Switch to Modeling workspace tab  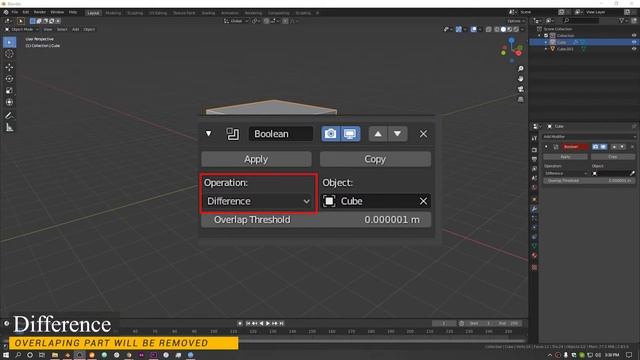click(x=113, y=13)
